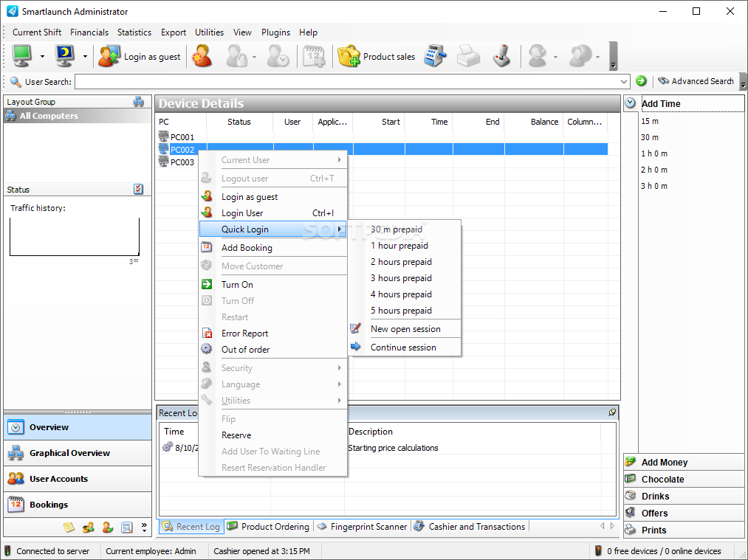Open the Current Shift menu
The width and height of the screenshot is (748, 560).
[37, 32]
